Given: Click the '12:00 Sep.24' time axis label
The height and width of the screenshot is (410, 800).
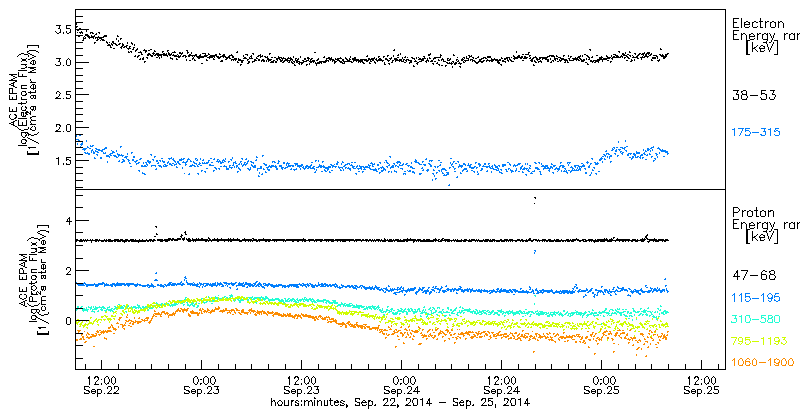Looking at the screenshot, I should (x=502, y=386).
